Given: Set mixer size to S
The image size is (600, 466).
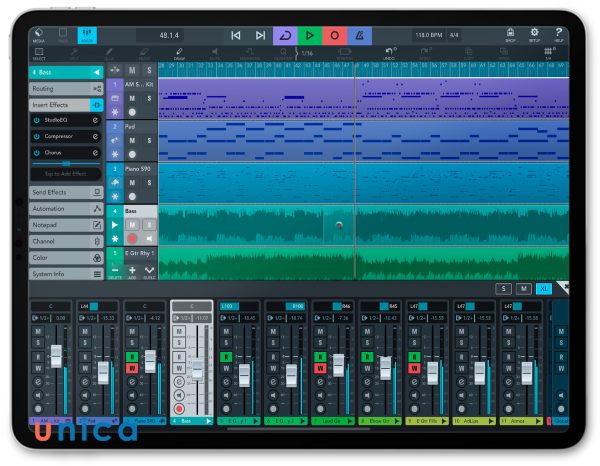Looking at the screenshot, I should 504,289.
